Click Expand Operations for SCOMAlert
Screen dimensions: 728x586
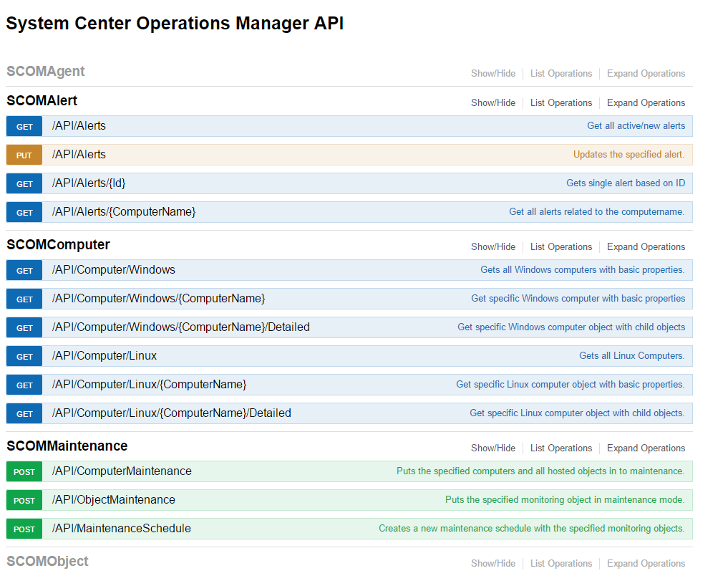click(x=646, y=102)
